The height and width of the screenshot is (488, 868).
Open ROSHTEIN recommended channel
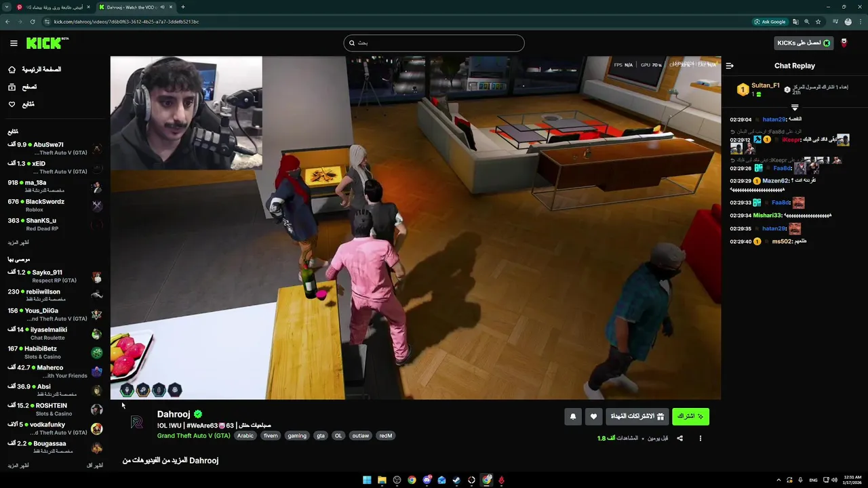click(x=55, y=409)
